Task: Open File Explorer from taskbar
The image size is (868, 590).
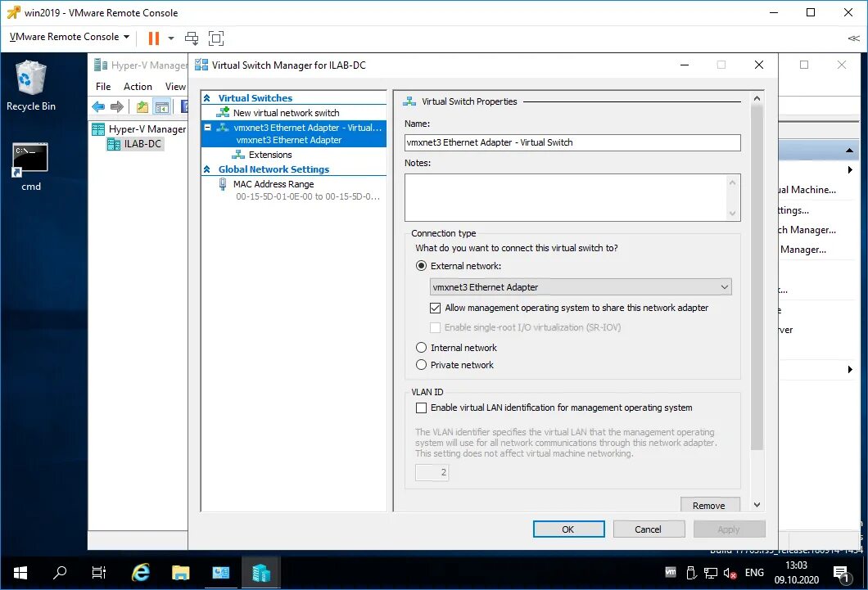Action: click(180, 573)
